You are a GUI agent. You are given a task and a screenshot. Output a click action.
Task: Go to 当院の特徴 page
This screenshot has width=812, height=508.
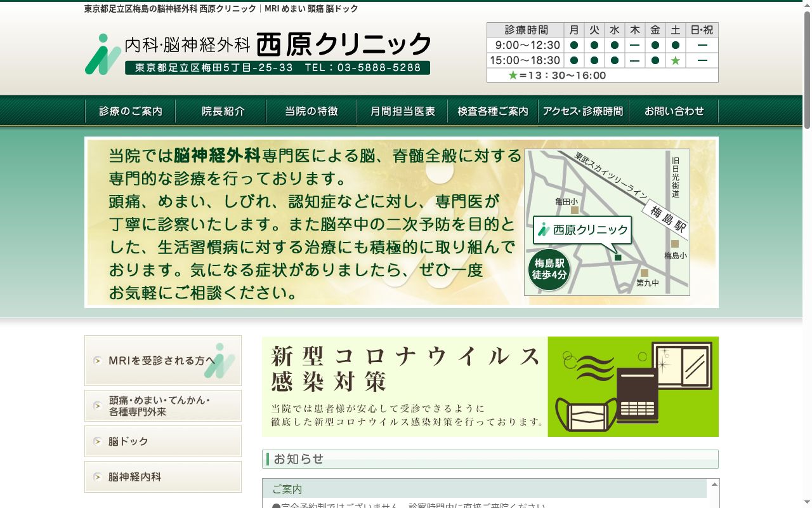311,111
